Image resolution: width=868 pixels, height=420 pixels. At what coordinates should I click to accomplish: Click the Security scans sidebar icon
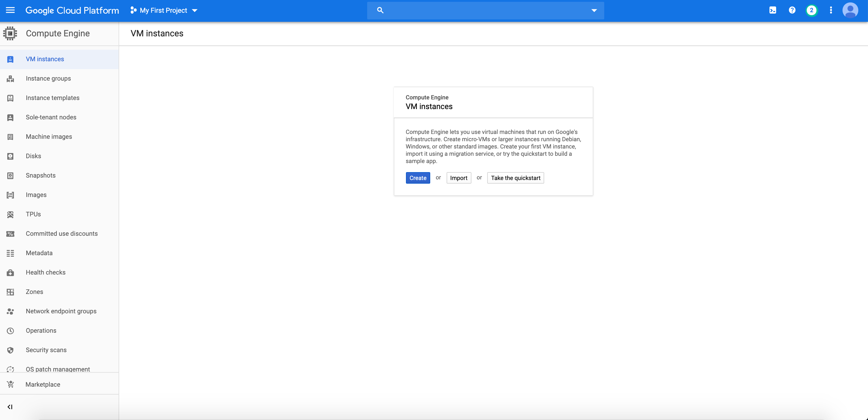click(x=11, y=350)
